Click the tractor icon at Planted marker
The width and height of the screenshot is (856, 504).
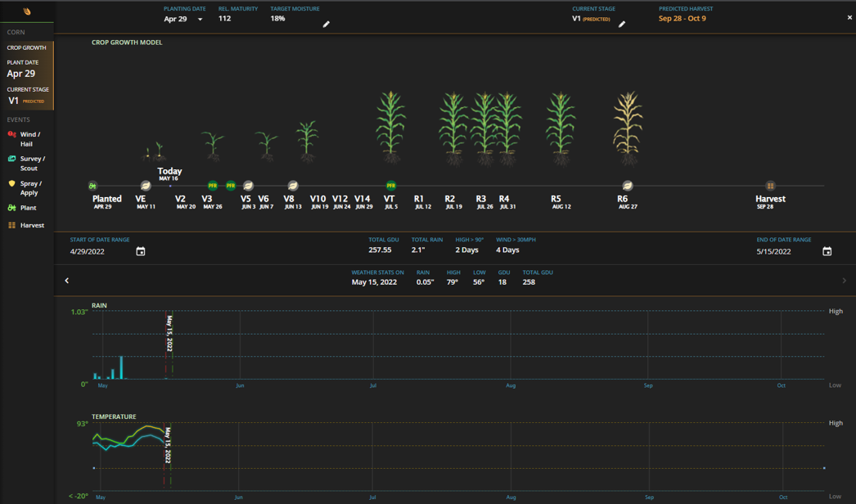point(92,186)
